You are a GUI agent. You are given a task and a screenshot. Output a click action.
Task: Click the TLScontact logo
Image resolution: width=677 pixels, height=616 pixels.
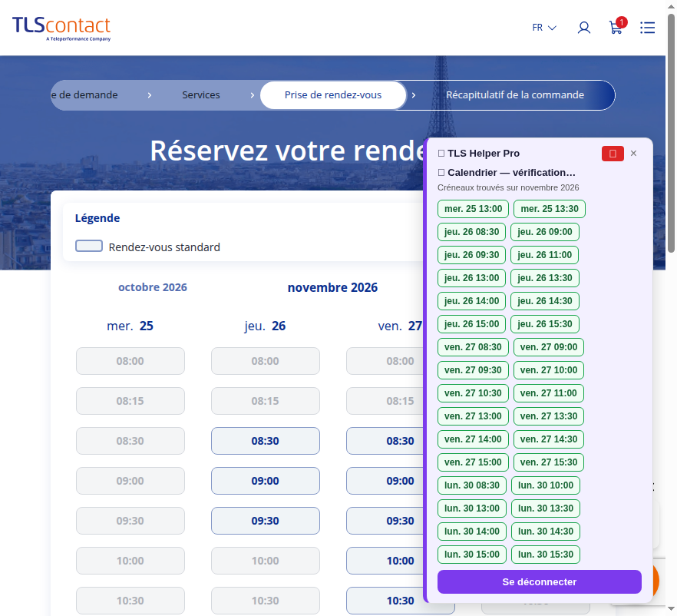(x=61, y=28)
